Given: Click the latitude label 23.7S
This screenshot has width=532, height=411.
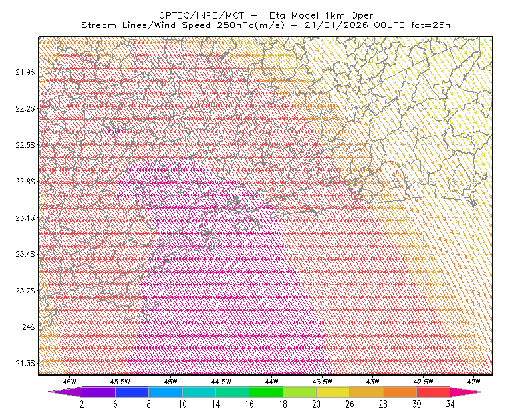Looking at the screenshot, I should (25, 291).
